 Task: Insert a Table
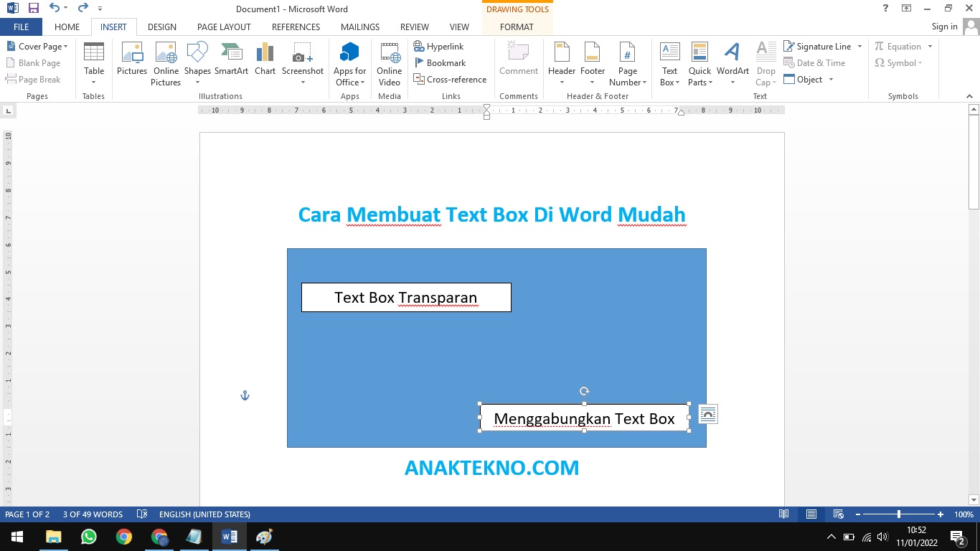(94, 64)
